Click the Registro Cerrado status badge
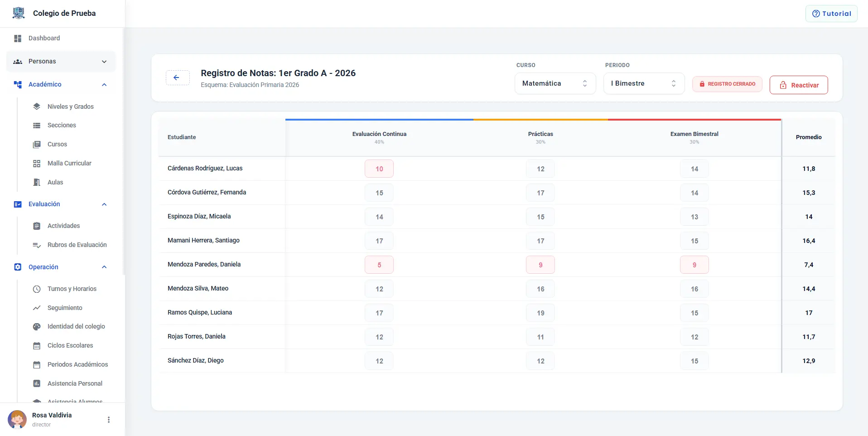Screen dimensions: 868x436 727,84
